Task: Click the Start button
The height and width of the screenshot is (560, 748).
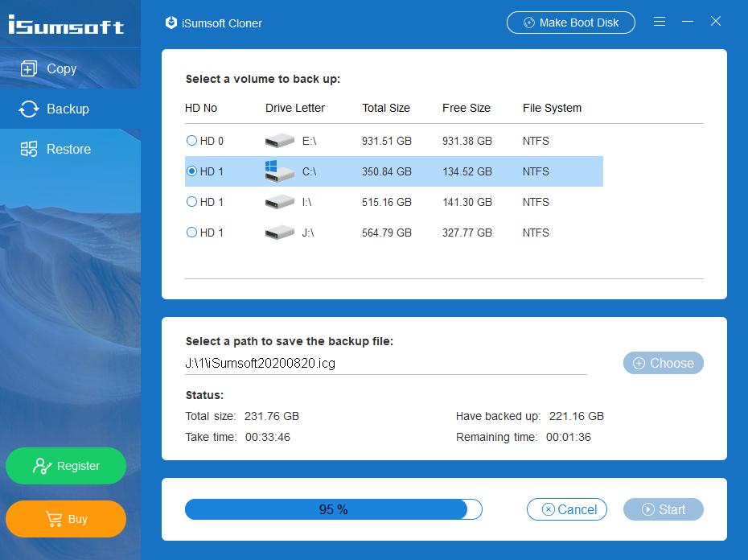Action: pos(663,509)
